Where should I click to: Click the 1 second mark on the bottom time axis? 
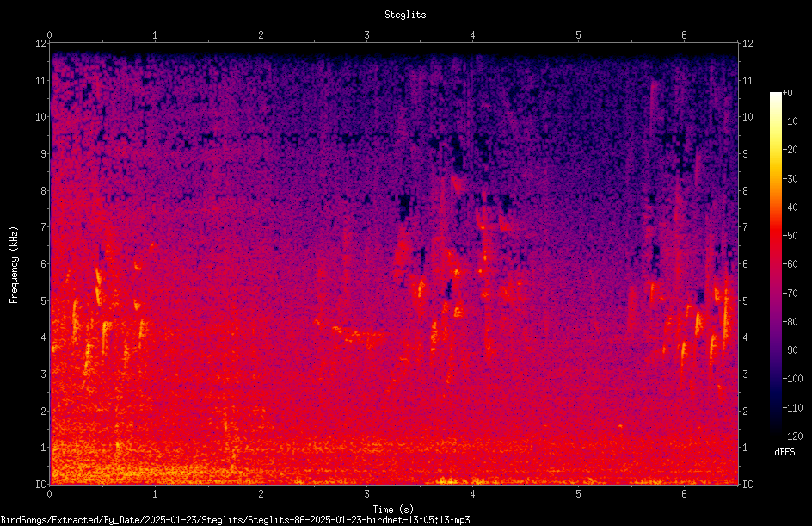(155, 494)
